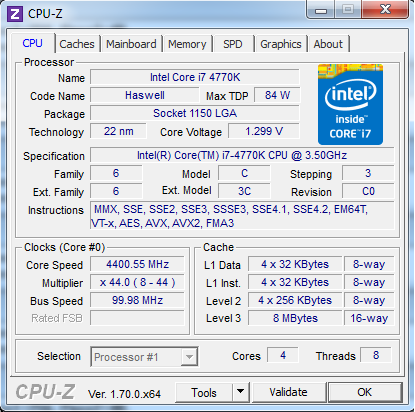Click the Core Speed value field
Viewport: 415px width, 412px height.
[137, 265]
